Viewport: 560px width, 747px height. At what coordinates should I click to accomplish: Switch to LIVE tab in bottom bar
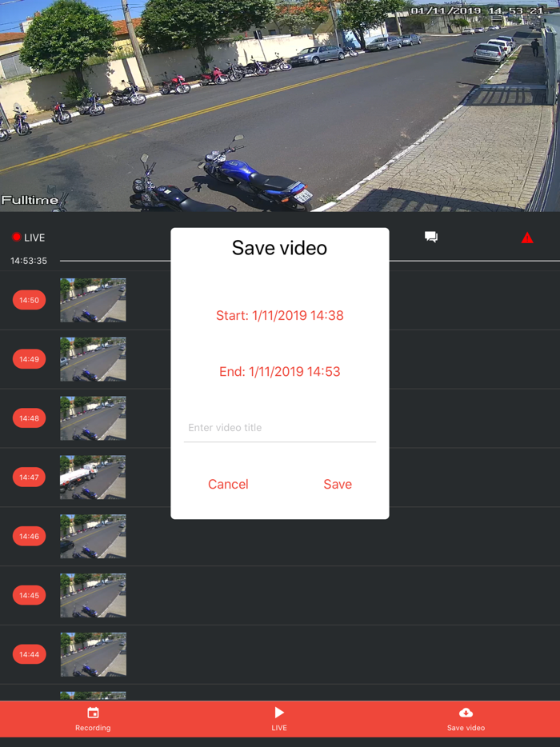(279, 719)
